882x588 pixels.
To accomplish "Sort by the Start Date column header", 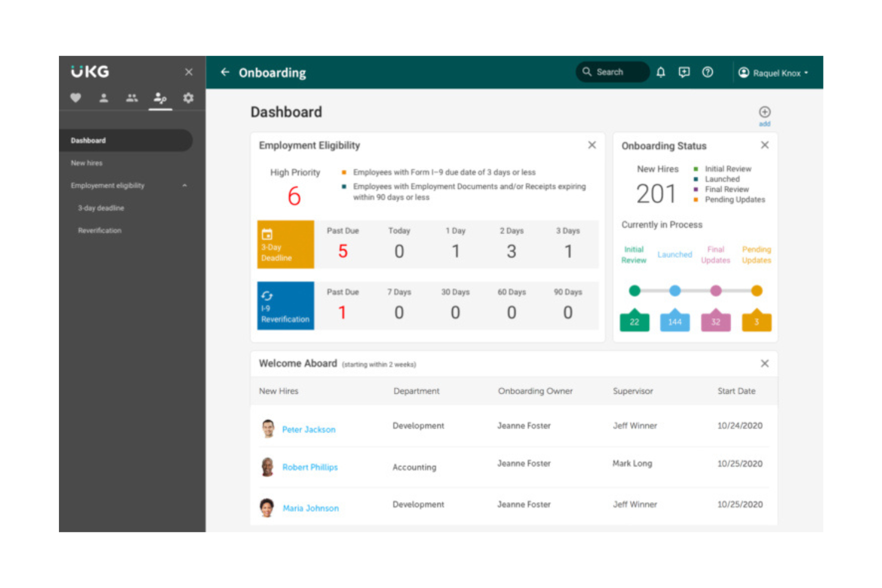I will (x=737, y=391).
